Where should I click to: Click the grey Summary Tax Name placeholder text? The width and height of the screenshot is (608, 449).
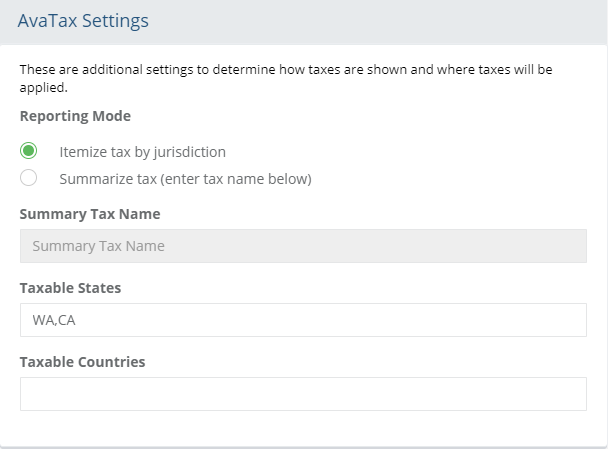point(98,246)
